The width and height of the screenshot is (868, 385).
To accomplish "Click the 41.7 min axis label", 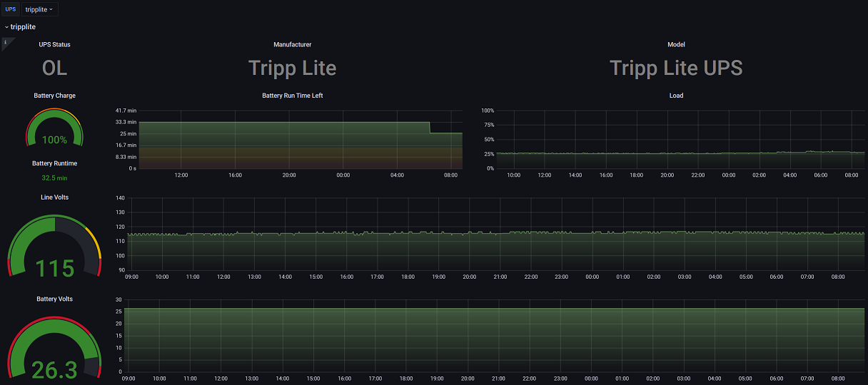I will (126, 111).
